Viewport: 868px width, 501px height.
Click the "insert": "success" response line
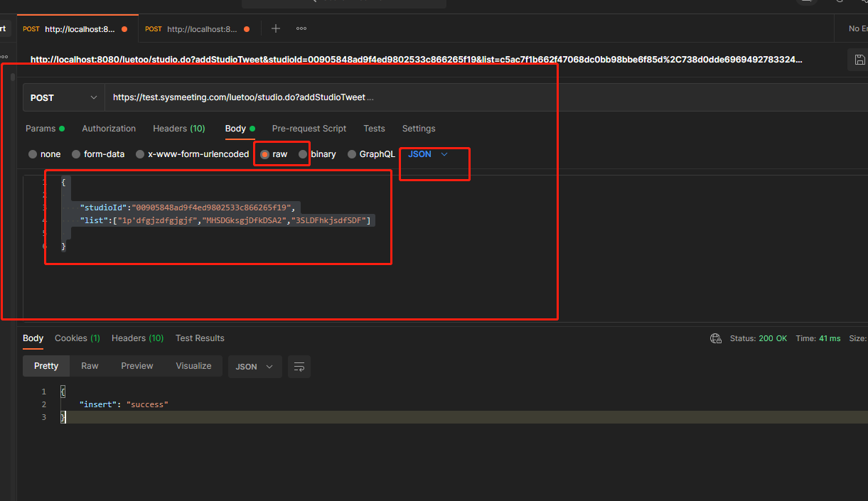tap(124, 404)
